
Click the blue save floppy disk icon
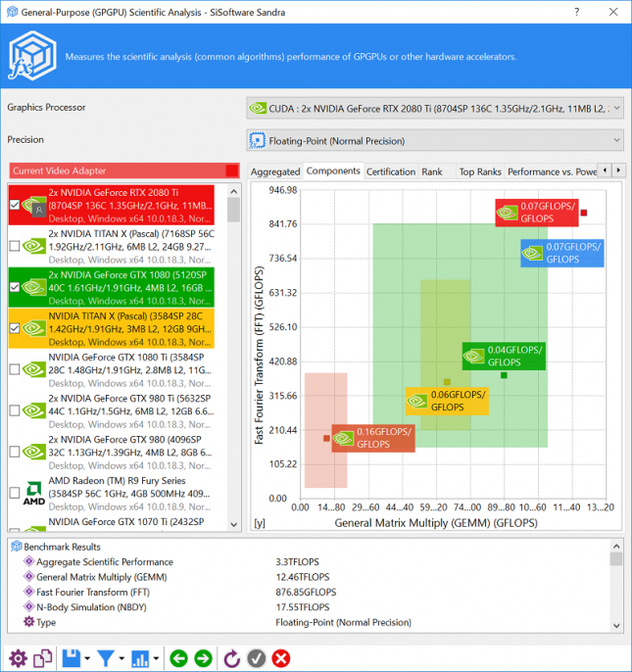tap(72, 658)
